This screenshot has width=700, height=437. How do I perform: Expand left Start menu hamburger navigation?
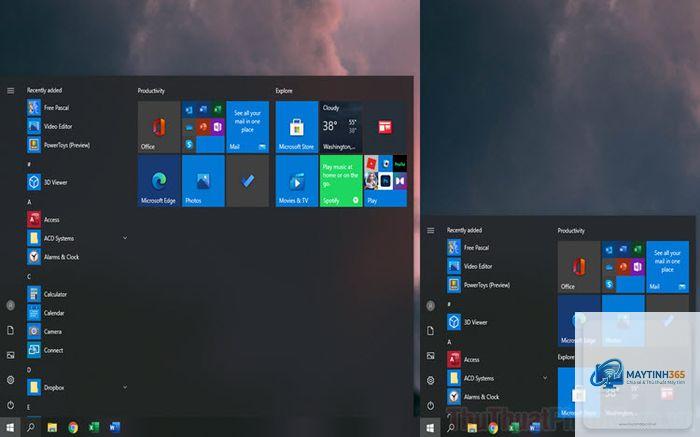[11, 91]
